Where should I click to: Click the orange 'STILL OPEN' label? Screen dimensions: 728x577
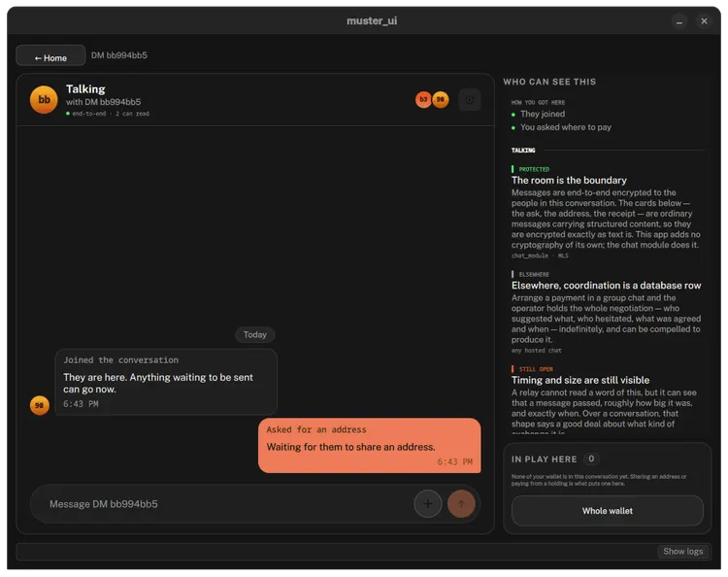pos(536,369)
